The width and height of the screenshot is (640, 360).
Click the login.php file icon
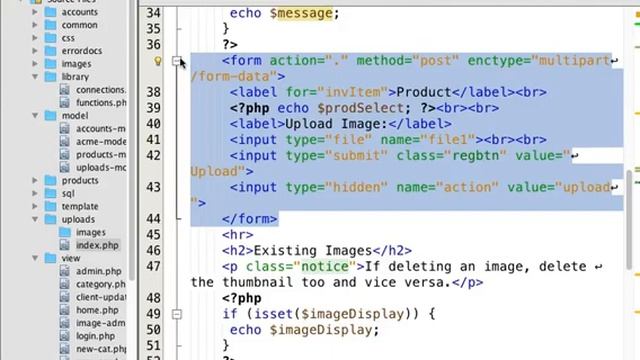(64, 336)
